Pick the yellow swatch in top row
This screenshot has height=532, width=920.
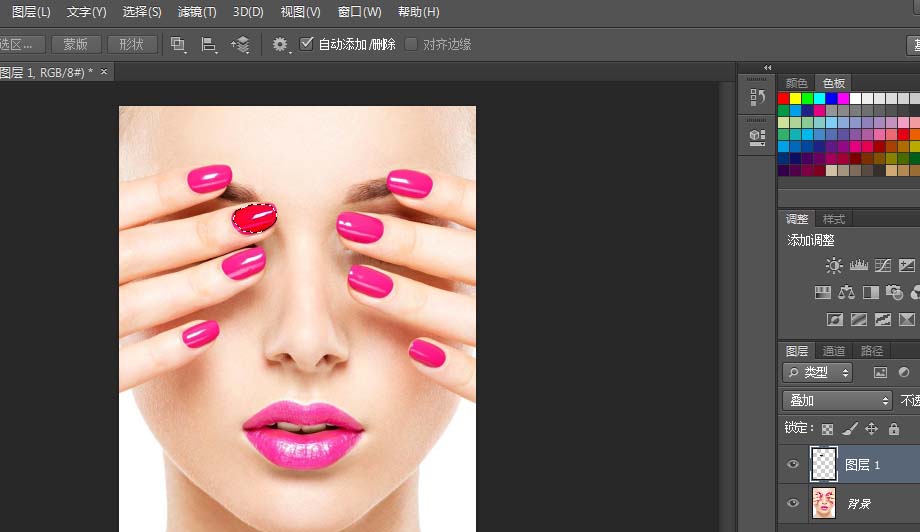click(x=796, y=98)
